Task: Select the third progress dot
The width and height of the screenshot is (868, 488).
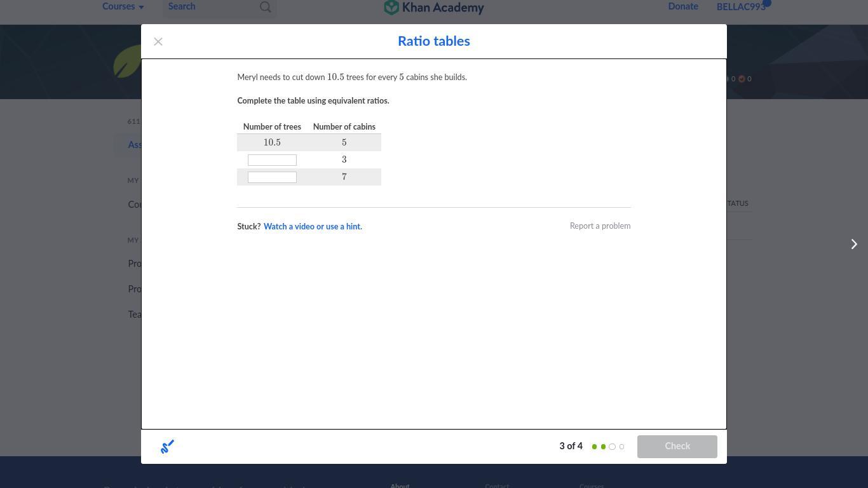Action: pyautogui.click(x=613, y=447)
